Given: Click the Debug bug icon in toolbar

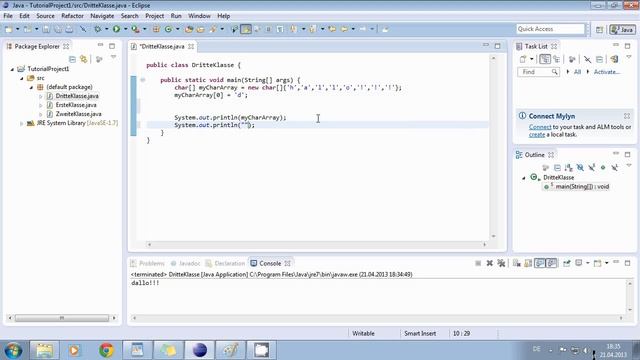Looking at the screenshot, I should (x=98, y=29).
